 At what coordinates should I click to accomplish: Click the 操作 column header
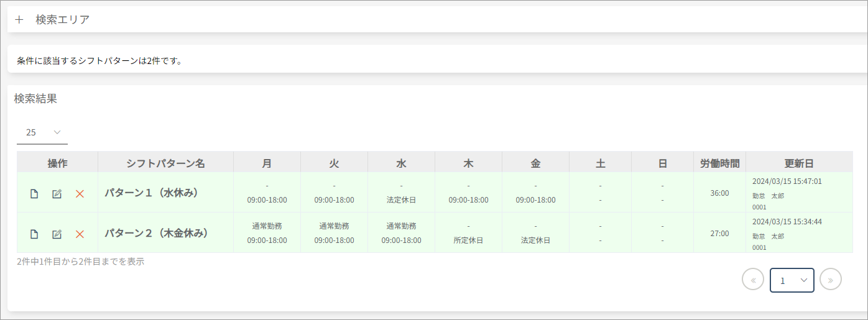[x=57, y=163]
